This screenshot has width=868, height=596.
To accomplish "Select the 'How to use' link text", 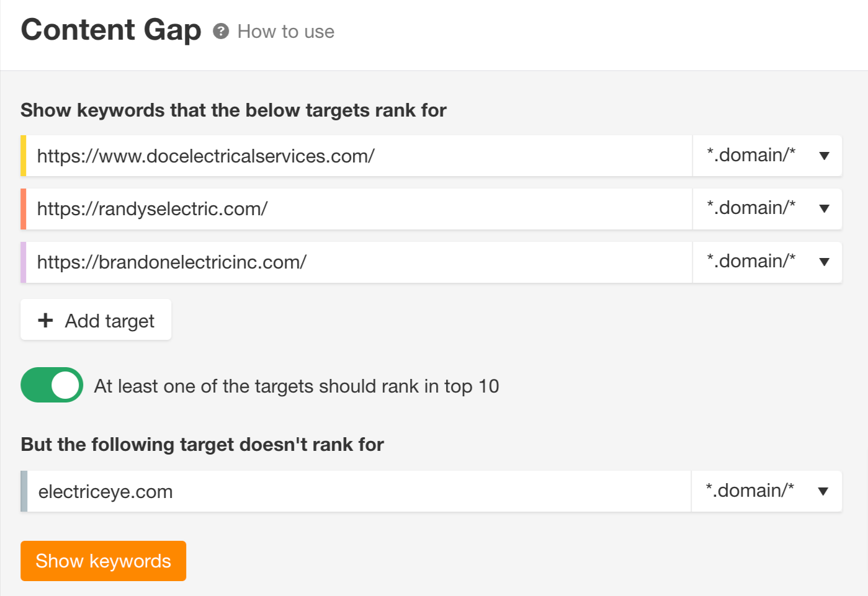I will [285, 31].
